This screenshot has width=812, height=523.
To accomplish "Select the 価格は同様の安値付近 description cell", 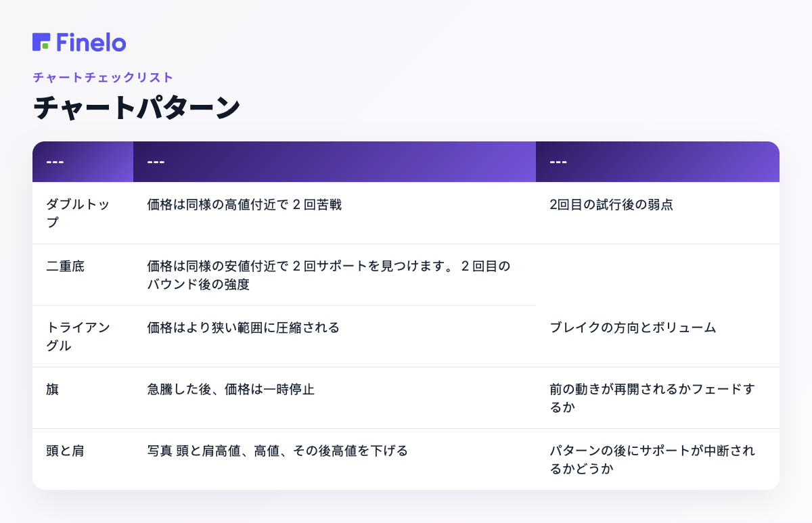I will tap(334, 275).
